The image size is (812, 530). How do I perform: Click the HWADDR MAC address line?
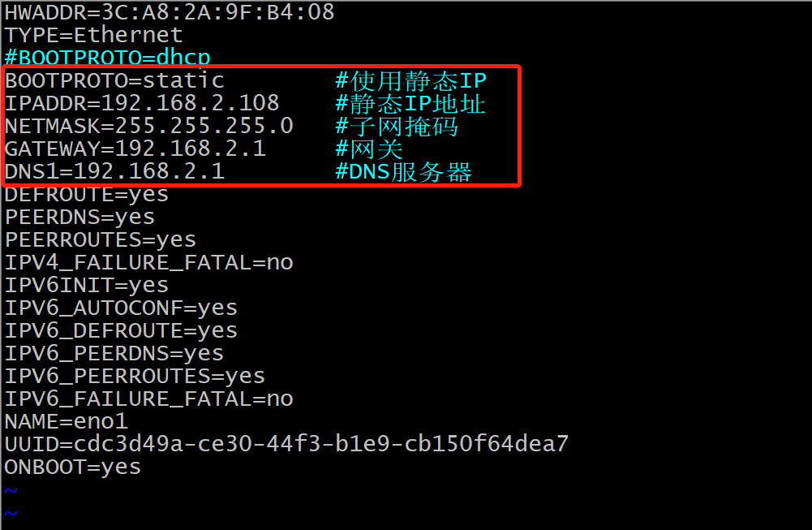[x=169, y=12]
